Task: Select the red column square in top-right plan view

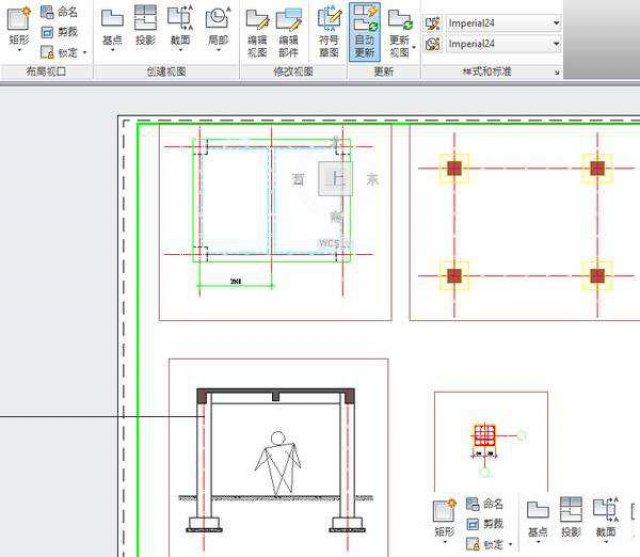Action: click(x=454, y=168)
